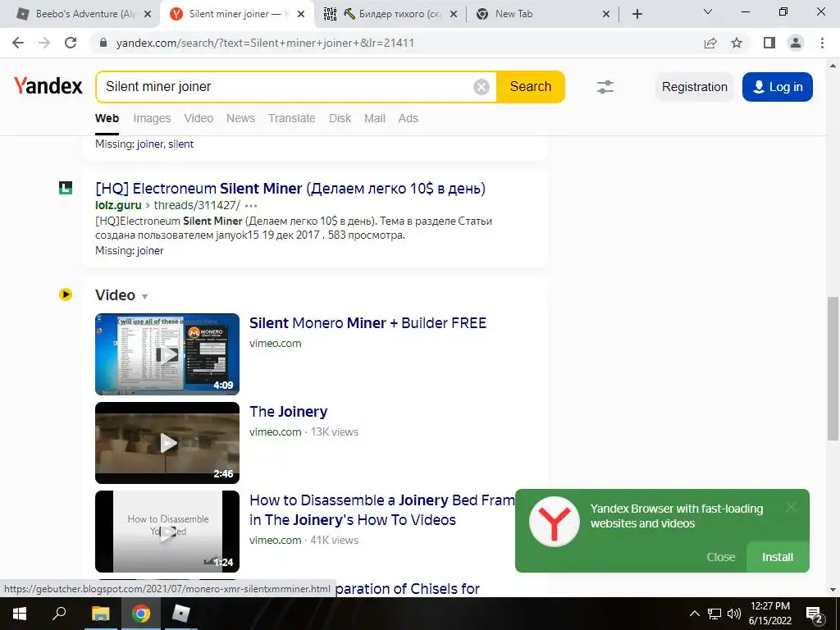Open the Windows Start menu
840x630 pixels.
[20, 614]
